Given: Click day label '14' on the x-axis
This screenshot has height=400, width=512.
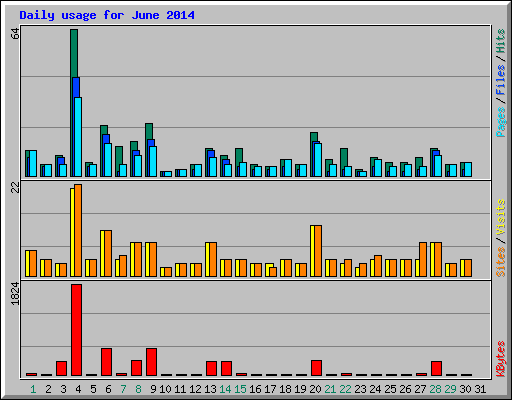Looking at the screenshot, I should click(x=225, y=389).
